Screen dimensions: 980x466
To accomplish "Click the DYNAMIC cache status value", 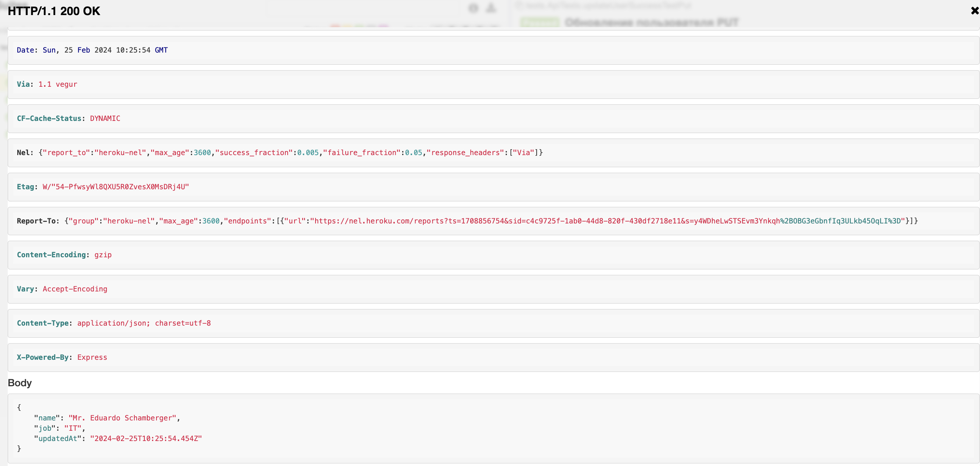I will coord(105,118).
